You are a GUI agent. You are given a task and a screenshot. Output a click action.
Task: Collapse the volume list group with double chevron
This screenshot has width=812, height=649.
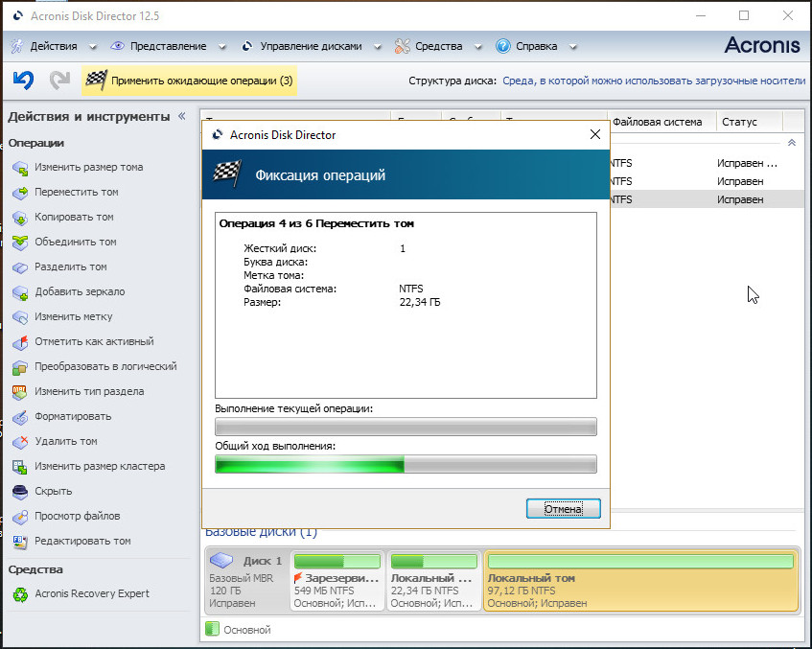792,143
